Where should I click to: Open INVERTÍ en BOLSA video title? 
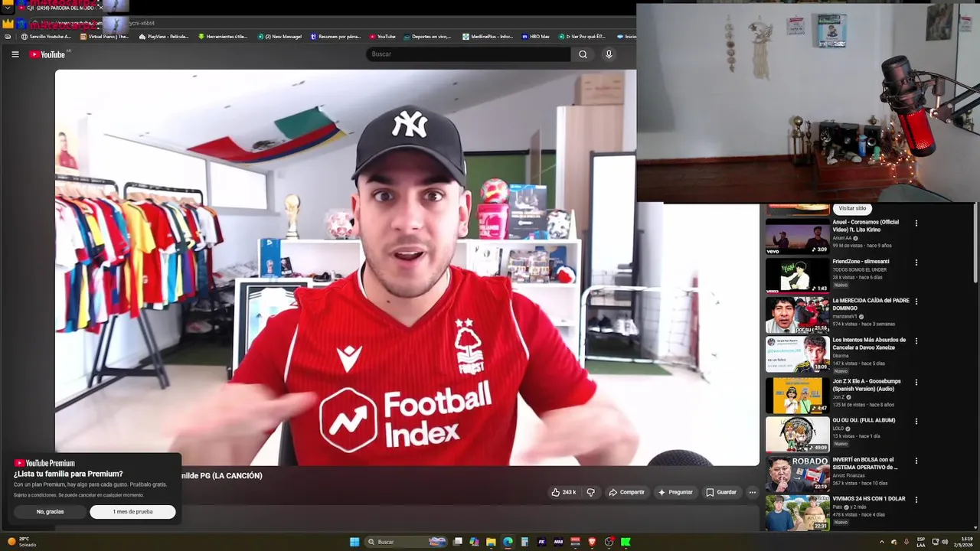tap(864, 463)
